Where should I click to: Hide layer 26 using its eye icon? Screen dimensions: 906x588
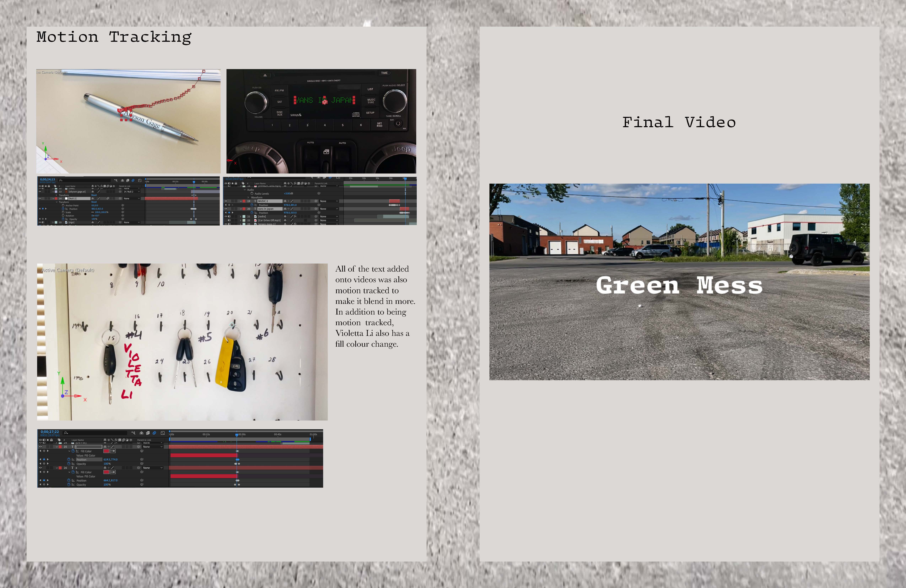pos(40,468)
